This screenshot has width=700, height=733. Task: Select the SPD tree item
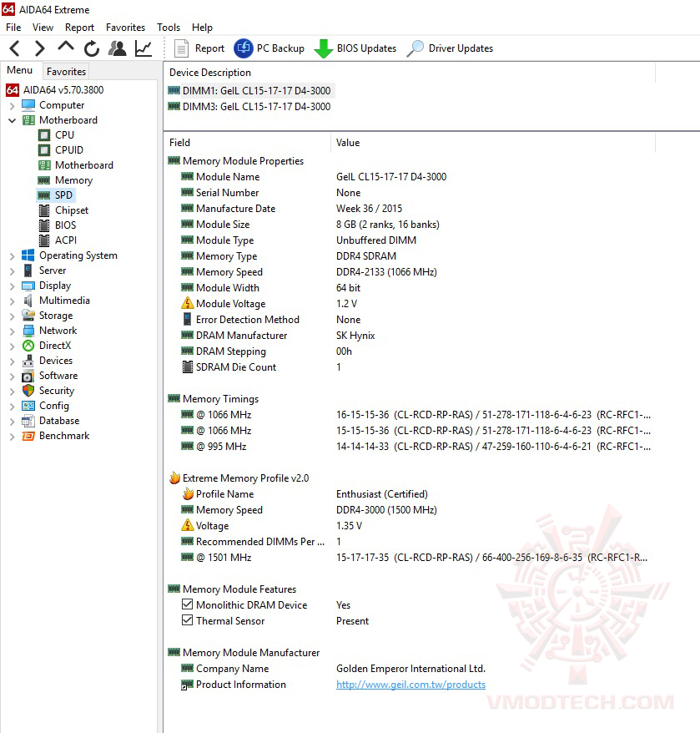[63, 195]
